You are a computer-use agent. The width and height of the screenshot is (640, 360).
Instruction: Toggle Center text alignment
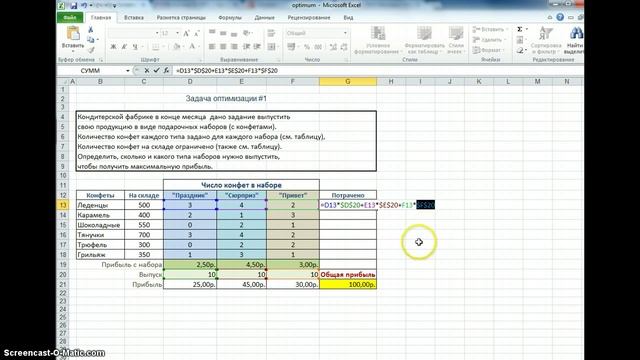[223, 47]
